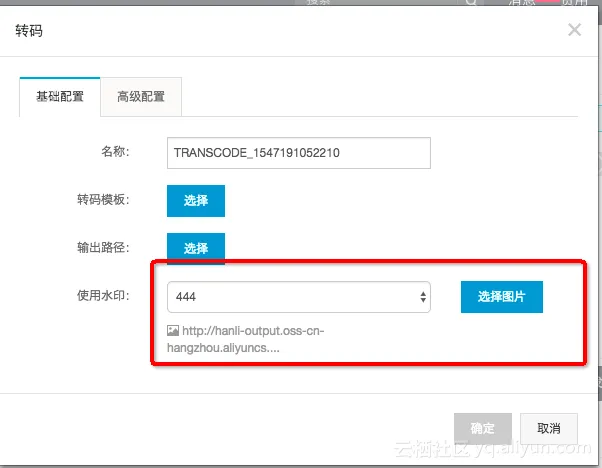602x468 pixels.
Task: Close the 转码 dialog with the X
Action: 574,30
